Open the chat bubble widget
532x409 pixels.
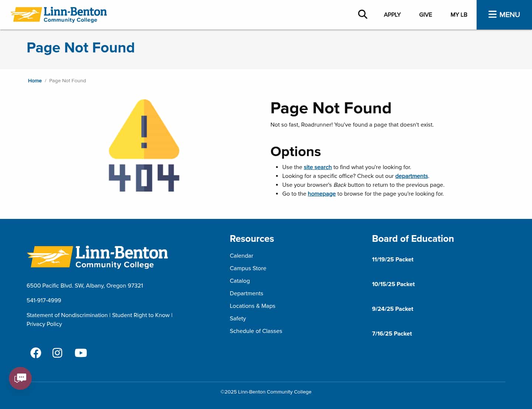[20, 378]
